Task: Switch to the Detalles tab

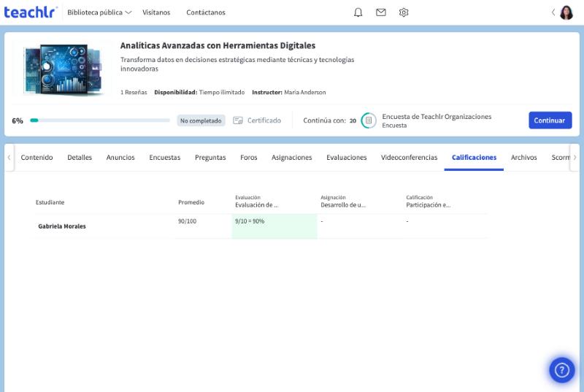Action: [x=80, y=158]
